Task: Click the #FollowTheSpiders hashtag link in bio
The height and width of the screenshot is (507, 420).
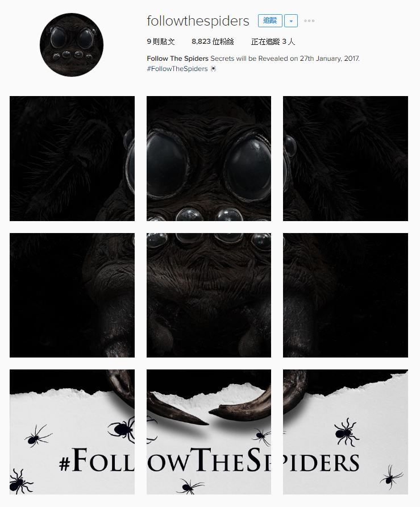Action: (x=177, y=69)
